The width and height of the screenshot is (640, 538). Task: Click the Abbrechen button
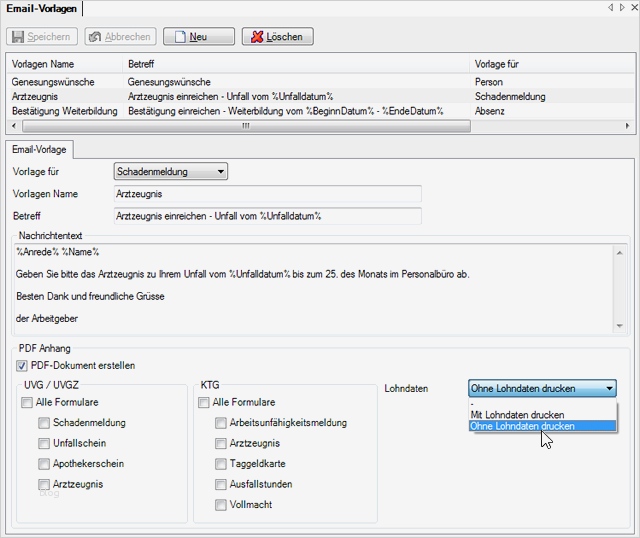click(x=120, y=37)
